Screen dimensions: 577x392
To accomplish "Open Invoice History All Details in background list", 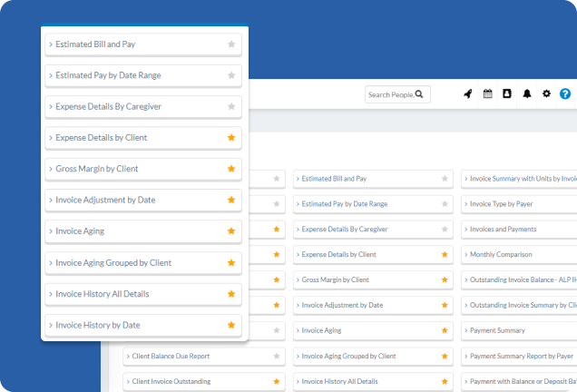I will [x=339, y=381].
